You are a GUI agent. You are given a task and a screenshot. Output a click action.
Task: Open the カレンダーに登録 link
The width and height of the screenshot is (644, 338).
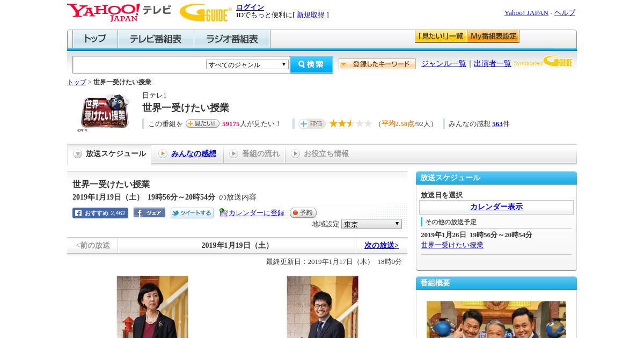257,213
